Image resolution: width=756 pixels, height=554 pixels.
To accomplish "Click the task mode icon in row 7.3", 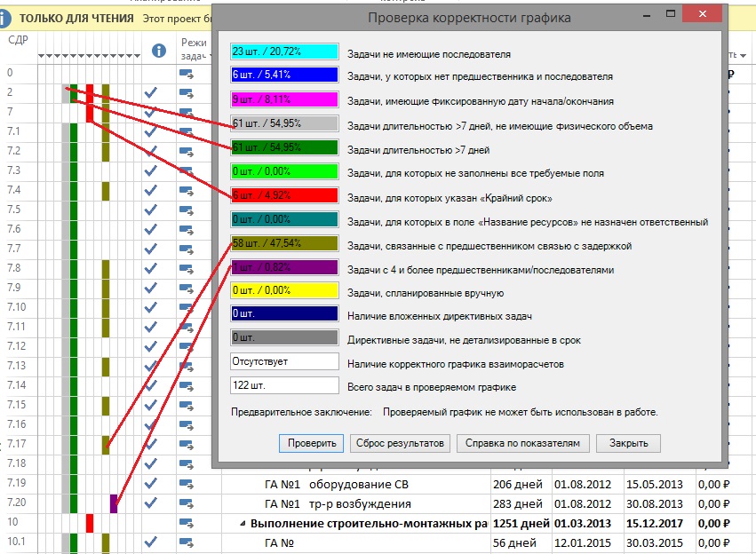I will click(x=186, y=171).
